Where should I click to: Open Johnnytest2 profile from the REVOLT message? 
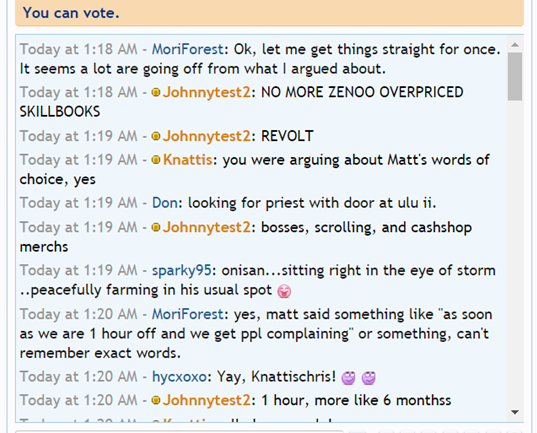(207, 136)
